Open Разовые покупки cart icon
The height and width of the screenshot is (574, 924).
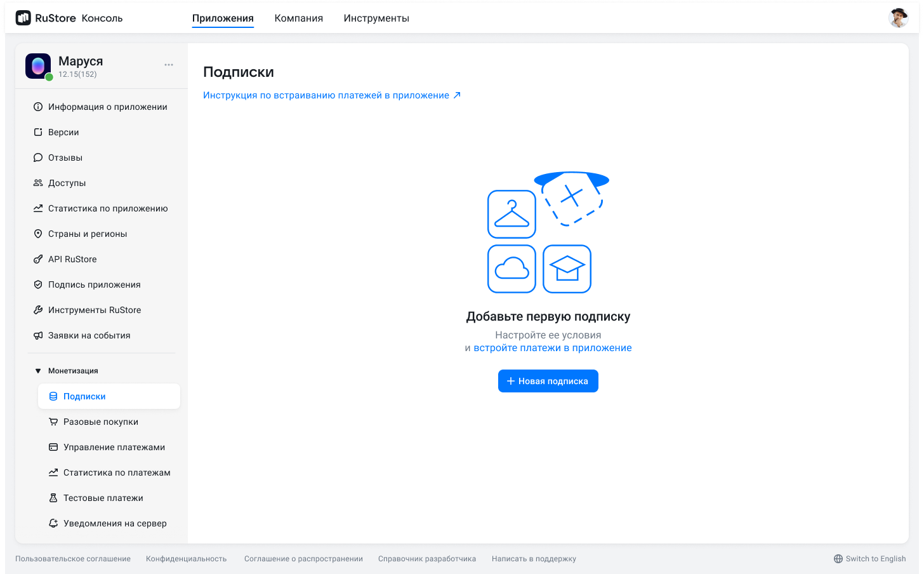(x=53, y=421)
